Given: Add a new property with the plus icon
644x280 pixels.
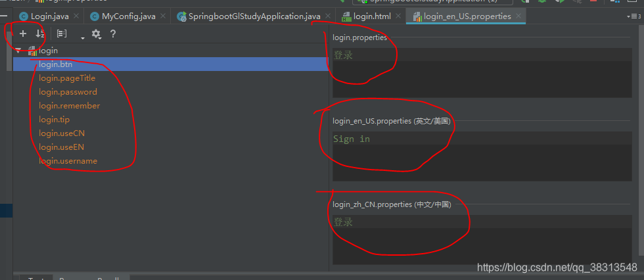Looking at the screenshot, I should point(23,34).
